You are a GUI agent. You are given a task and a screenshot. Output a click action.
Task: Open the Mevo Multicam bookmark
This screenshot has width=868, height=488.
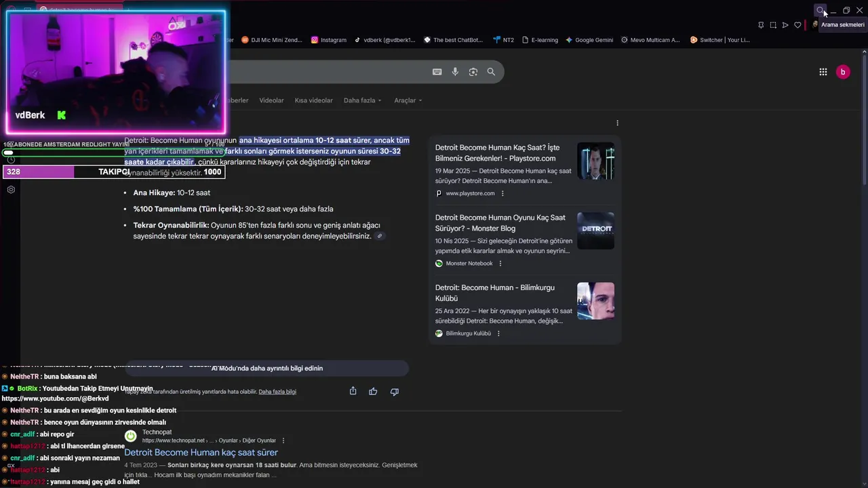pos(650,40)
